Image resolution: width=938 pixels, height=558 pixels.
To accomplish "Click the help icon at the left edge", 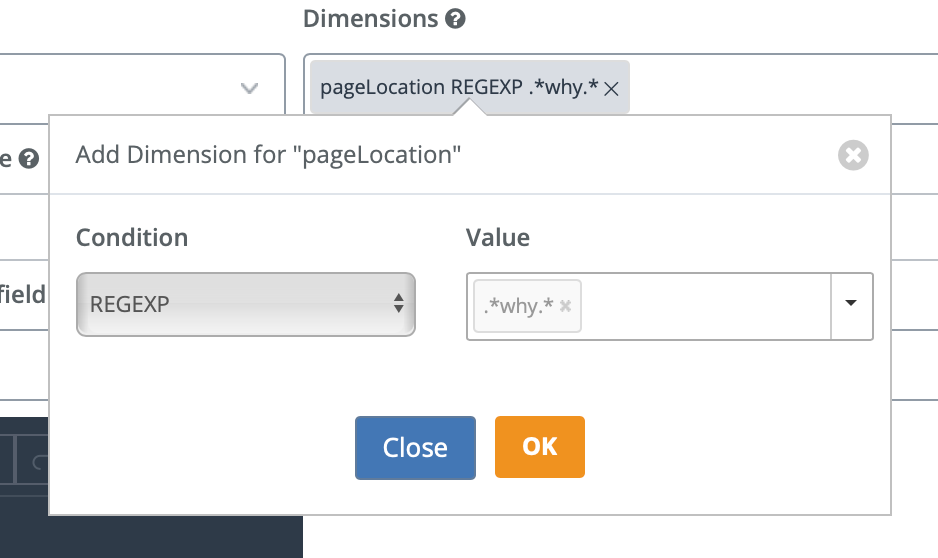I will click(29, 158).
